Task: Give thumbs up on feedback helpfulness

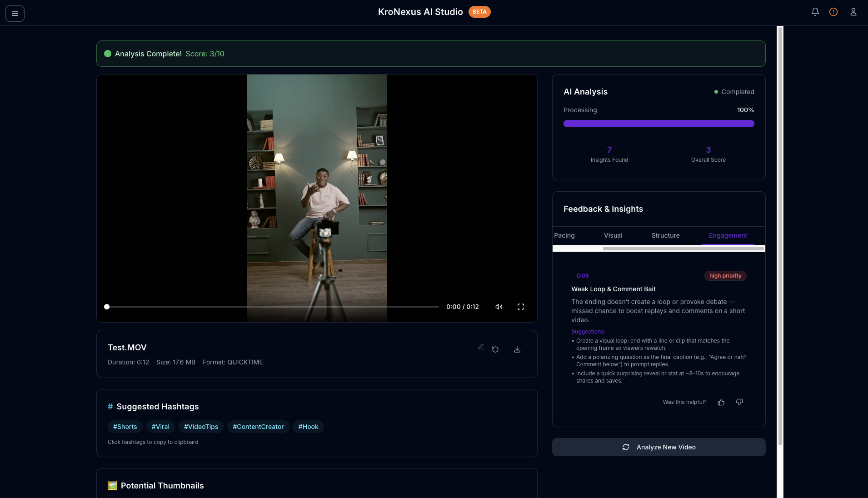Action: point(721,402)
